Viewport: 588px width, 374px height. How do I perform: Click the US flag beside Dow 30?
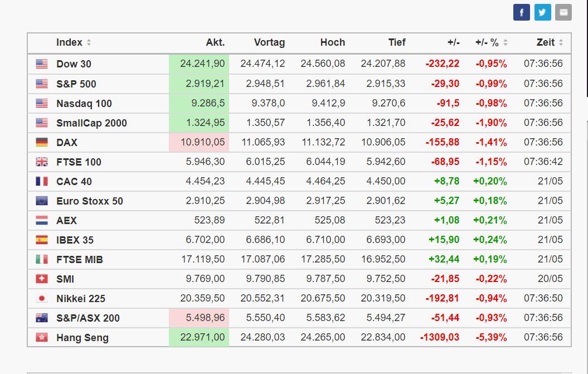coord(42,64)
